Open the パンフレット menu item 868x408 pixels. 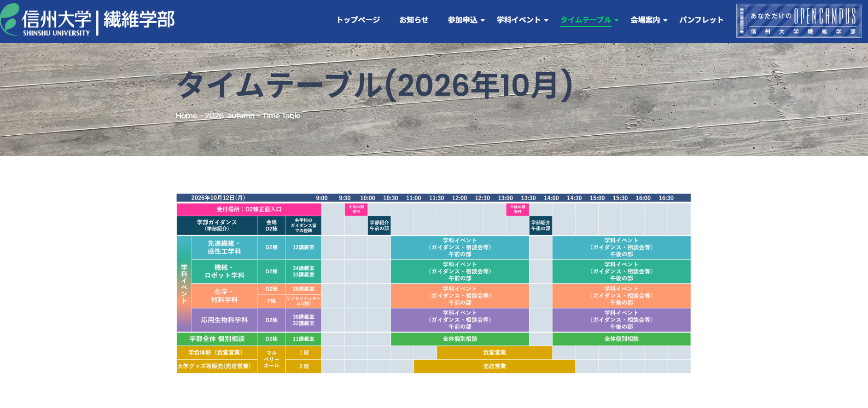pos(701,20)
